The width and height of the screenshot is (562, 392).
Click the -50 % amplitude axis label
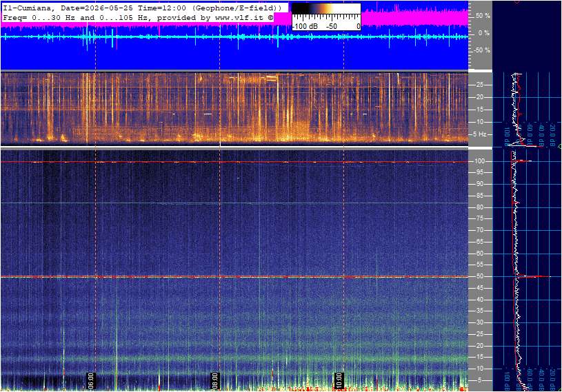[481, 50]
